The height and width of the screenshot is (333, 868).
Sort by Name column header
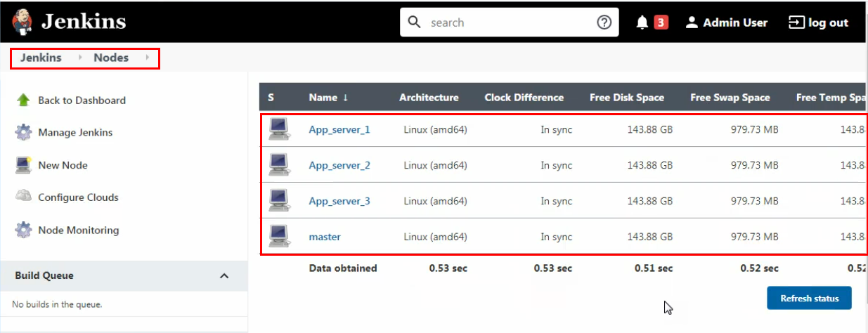(x=328, y=98)
